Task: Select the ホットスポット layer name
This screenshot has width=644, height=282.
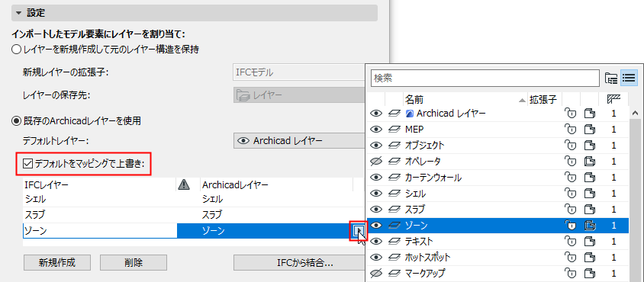Action: [x=428, y=258]
